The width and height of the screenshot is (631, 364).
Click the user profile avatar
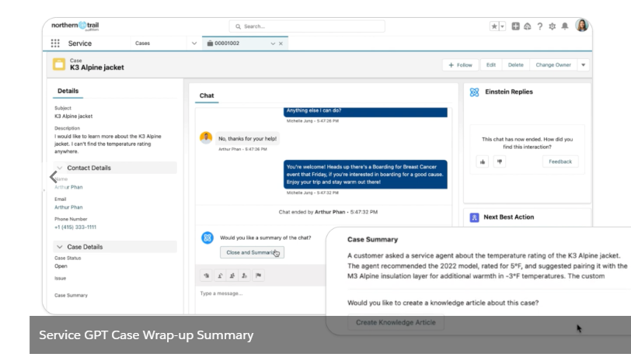tap(582, 26)
